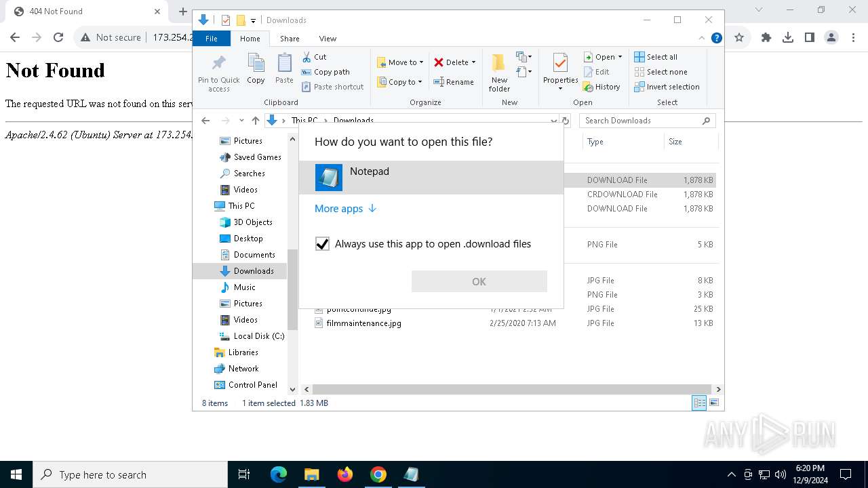Click History in ribbon
The image size is (868, 488).
click(601, 87)
